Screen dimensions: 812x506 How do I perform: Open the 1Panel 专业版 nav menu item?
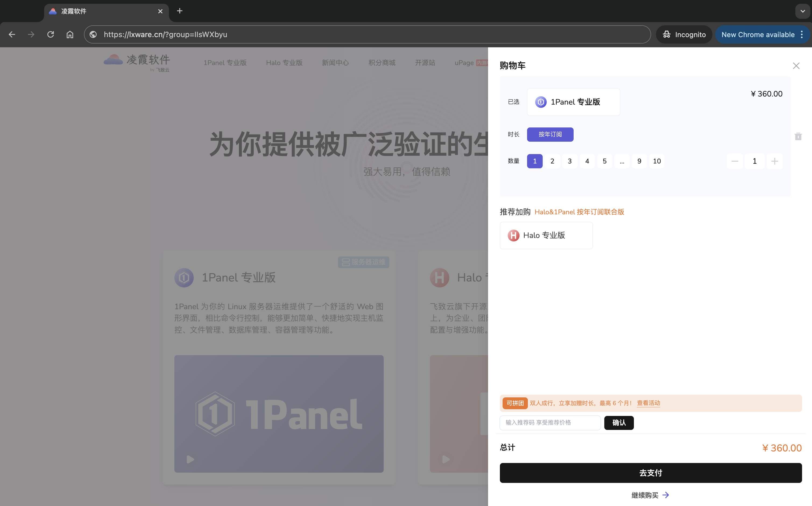coord(225,63)
